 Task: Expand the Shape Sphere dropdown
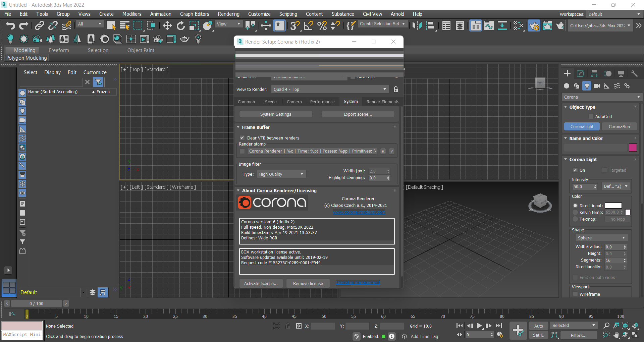pos(601,238)
